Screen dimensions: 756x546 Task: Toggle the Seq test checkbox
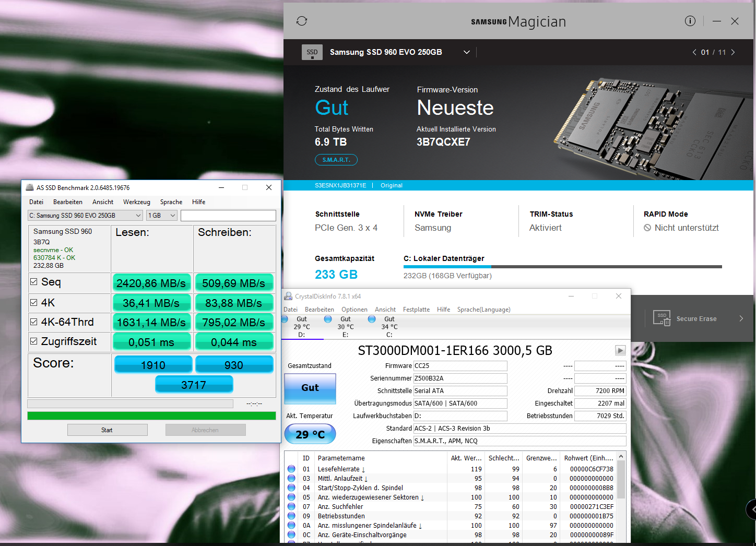click(34, 282)
